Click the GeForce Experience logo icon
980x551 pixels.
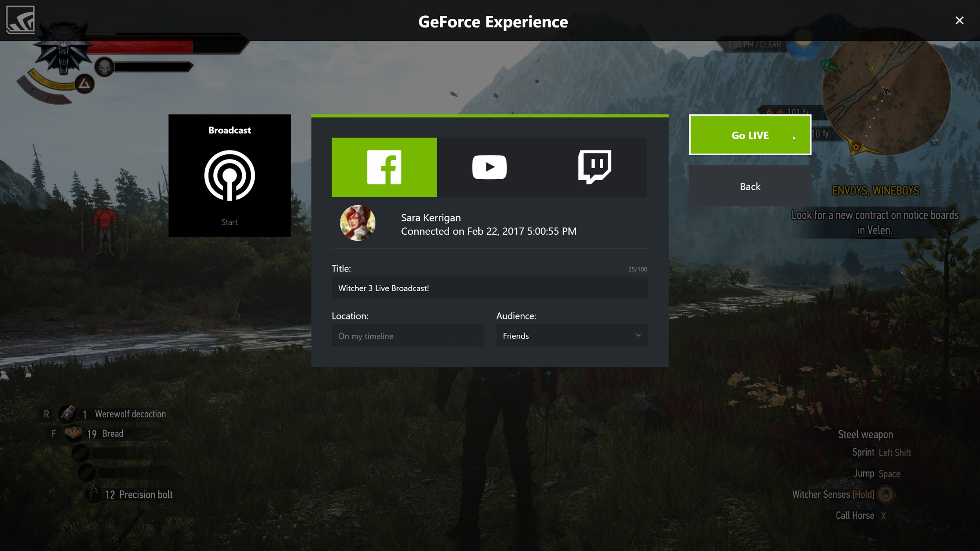(20, 20)
